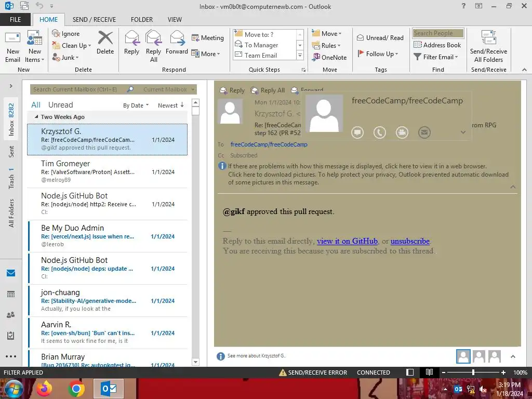This screenshot has width=532, height=399.
Task: Toggle Unread/Read status
Action: [x=380, y=37]
